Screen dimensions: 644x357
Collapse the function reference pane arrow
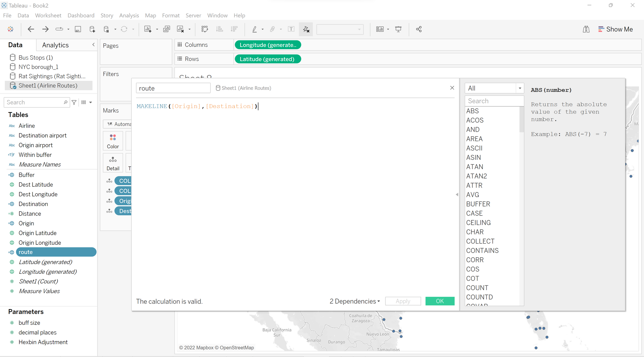pos(457,195)
